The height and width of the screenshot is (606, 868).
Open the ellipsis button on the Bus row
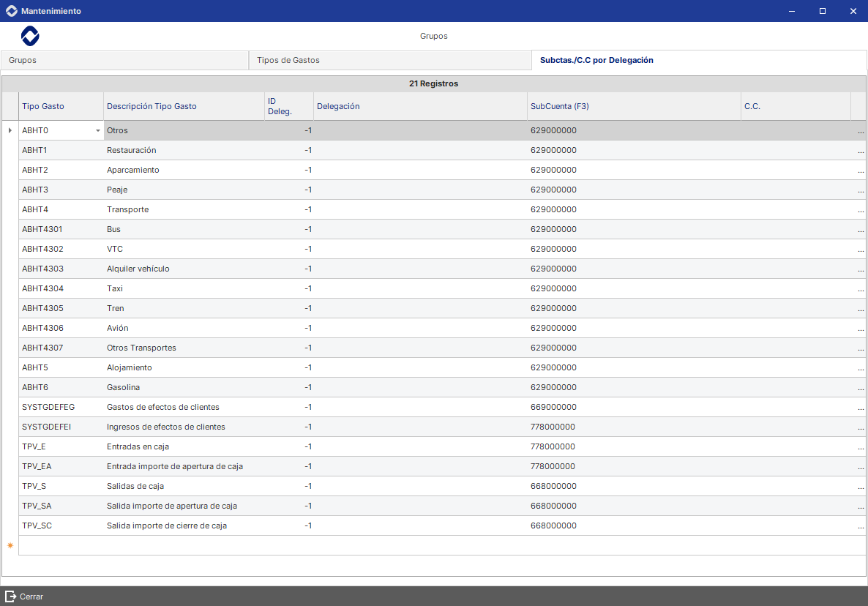point(860,230)
